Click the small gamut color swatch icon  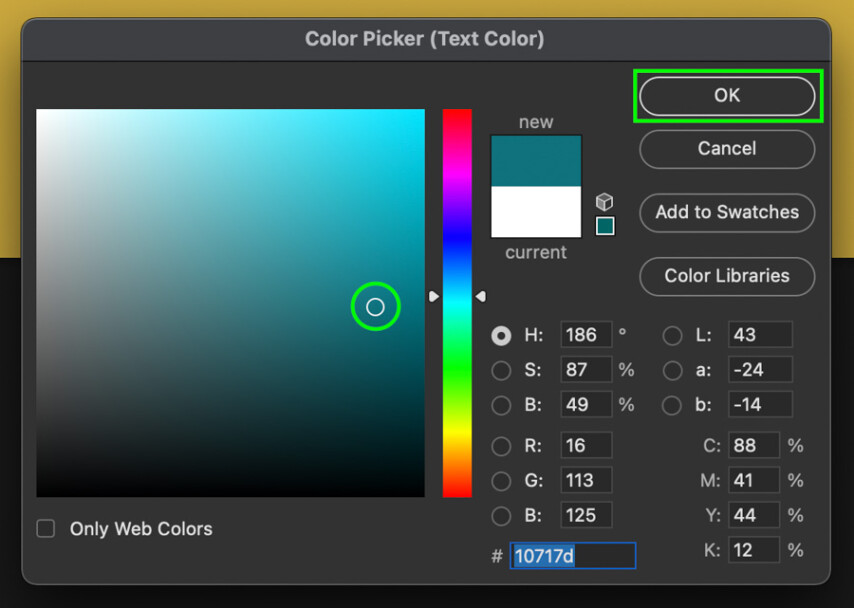(x=604, y=225)
